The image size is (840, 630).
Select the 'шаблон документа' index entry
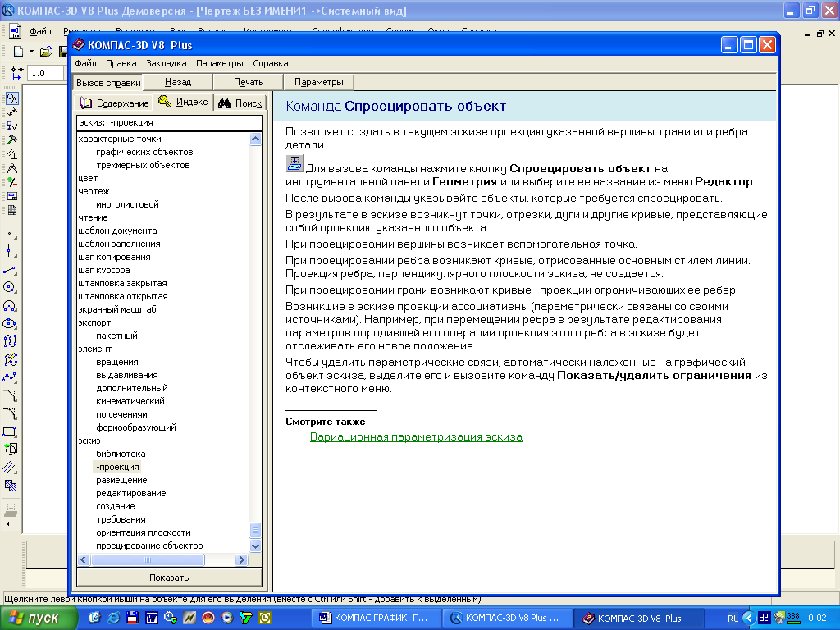[x=117, y=231]
